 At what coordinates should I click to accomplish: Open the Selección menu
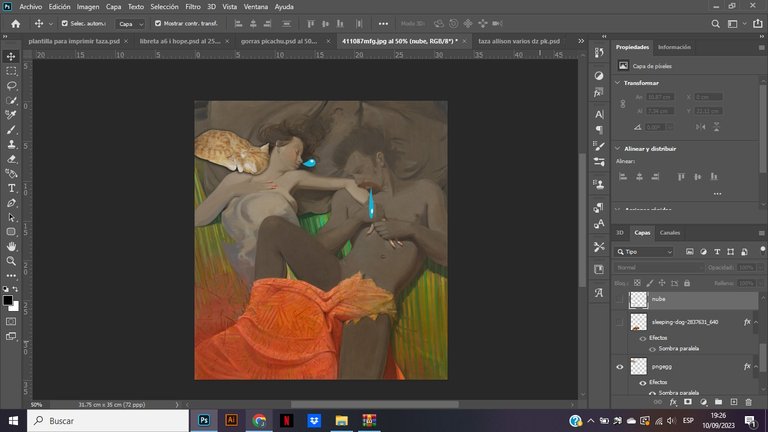pos(165,7)
